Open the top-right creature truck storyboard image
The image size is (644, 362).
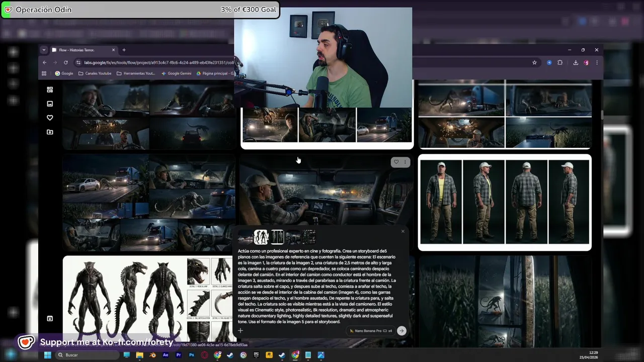pos(505,115)
